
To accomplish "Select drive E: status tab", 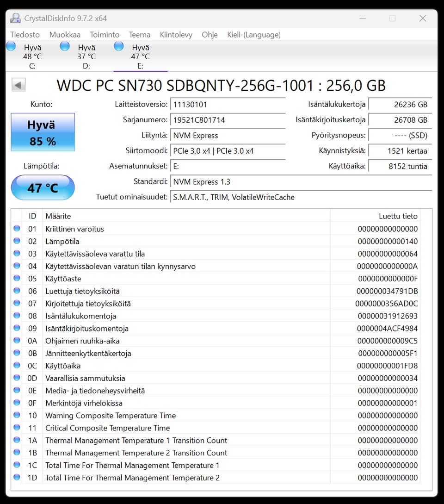I will (x=141, y=56).
